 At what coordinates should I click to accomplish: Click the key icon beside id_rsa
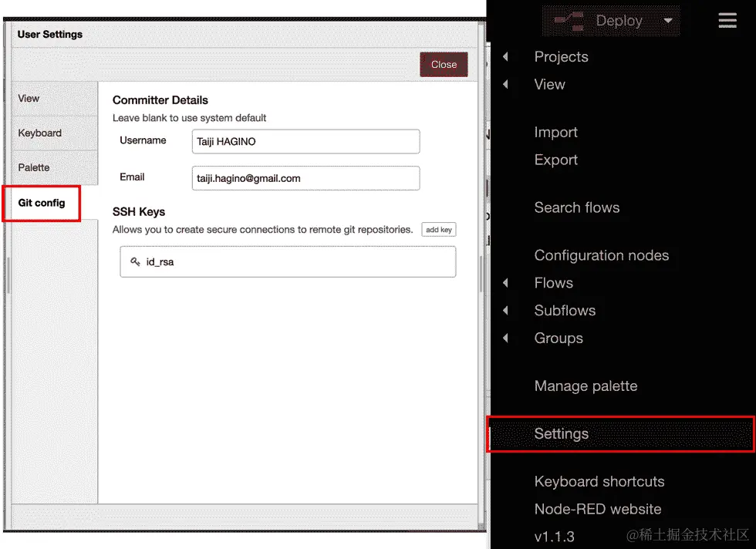coord(135,261)
